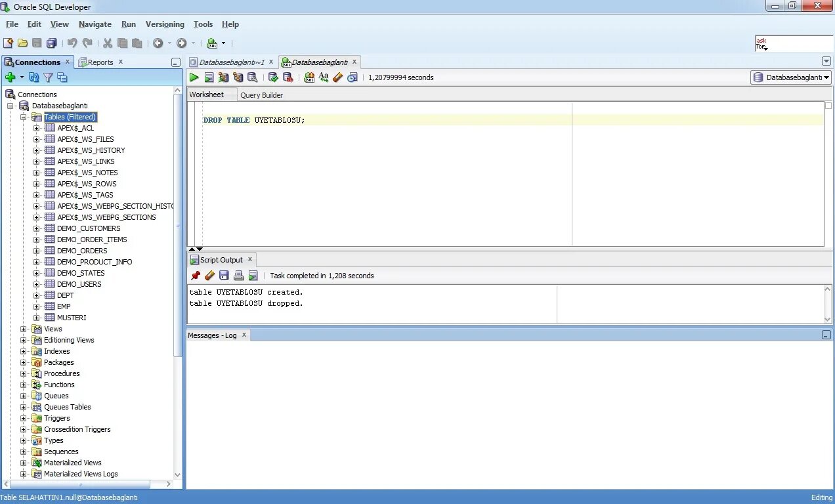Click the Cut scissors icon
This screenshot has height=504, width=835.
tap(108, 43)
